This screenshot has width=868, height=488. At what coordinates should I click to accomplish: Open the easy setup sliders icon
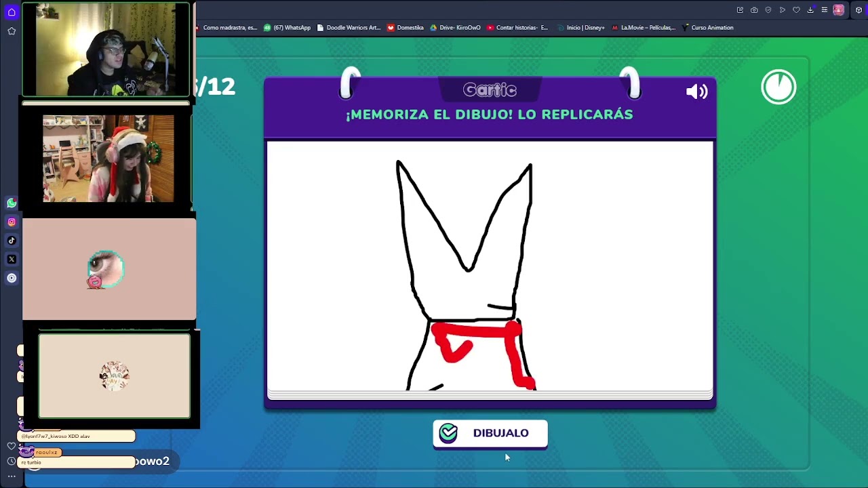click(x=825, y=10)
